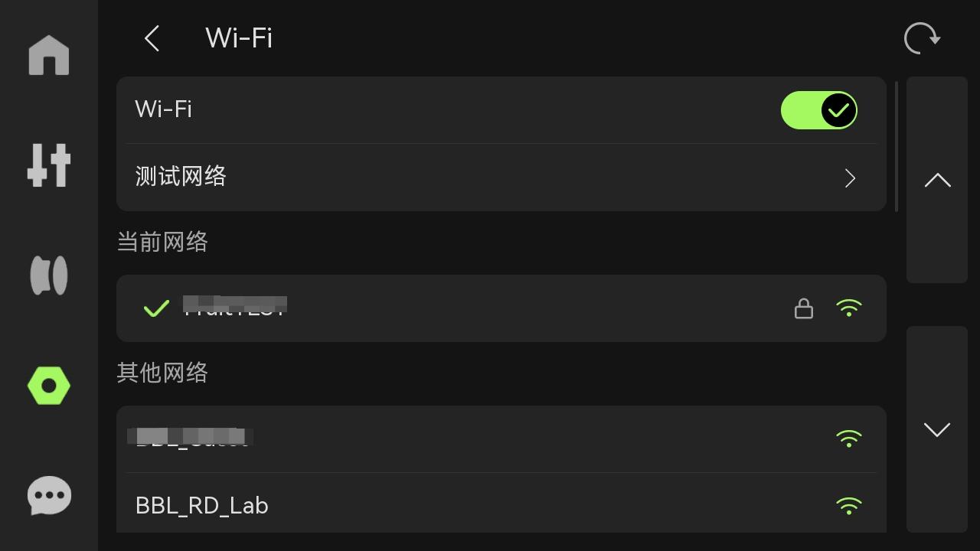Open the 测试网络 network test row
The height and width of the screenshot is (551, 980).
(501, 178)
